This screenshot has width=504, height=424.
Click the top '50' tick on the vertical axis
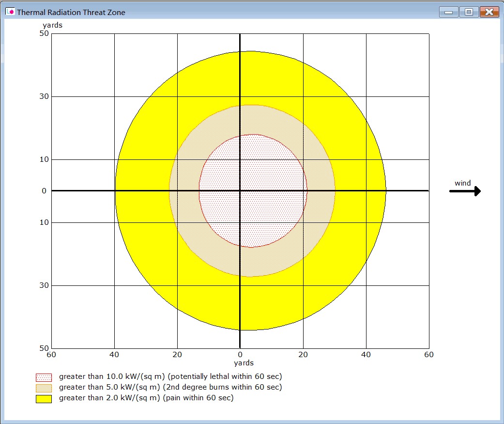44,33
